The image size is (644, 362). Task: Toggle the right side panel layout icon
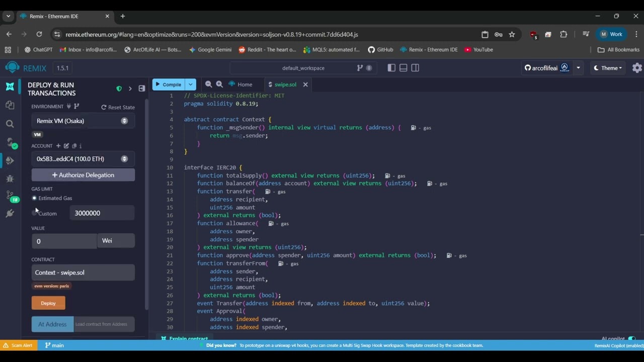[x=415, y=68]
